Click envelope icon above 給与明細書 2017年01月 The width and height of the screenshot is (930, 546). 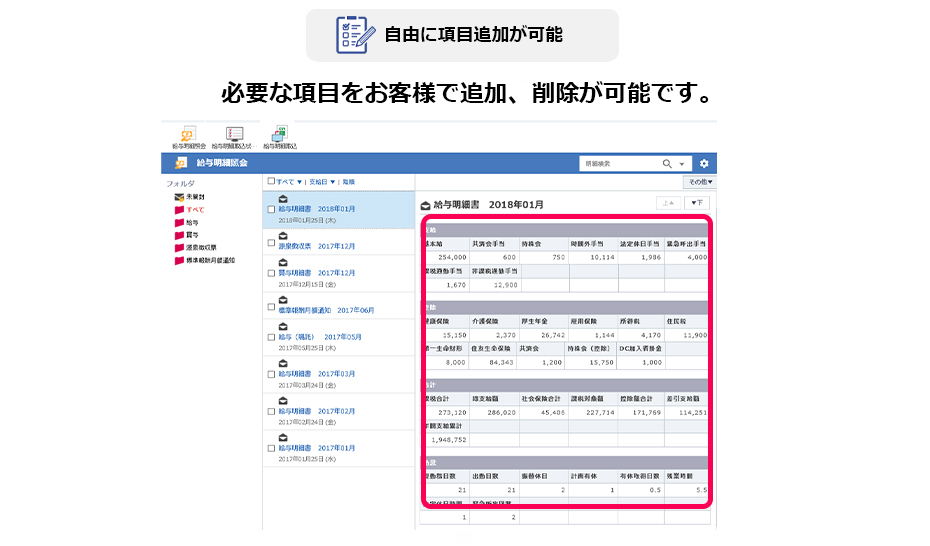(x=283, y=438)
